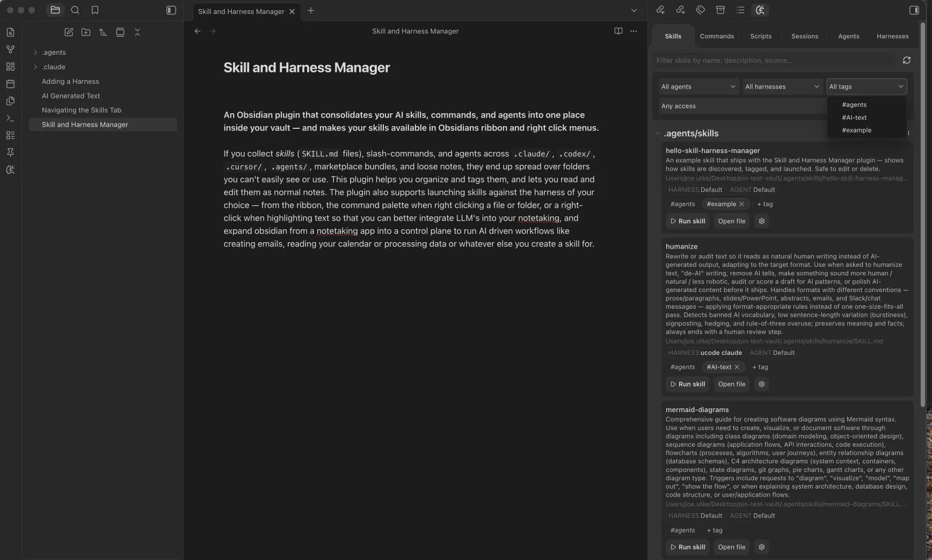The image size is (932, 560).
Task: Open graph view from the ribbon
Action: 10,49
